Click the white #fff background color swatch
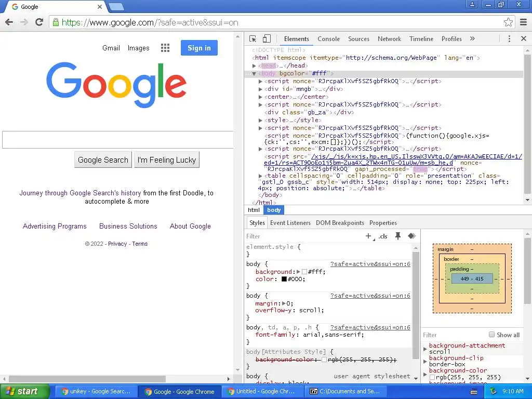This screenshot has height=399, width=532. pyautogui.click(x=304, y=272)
